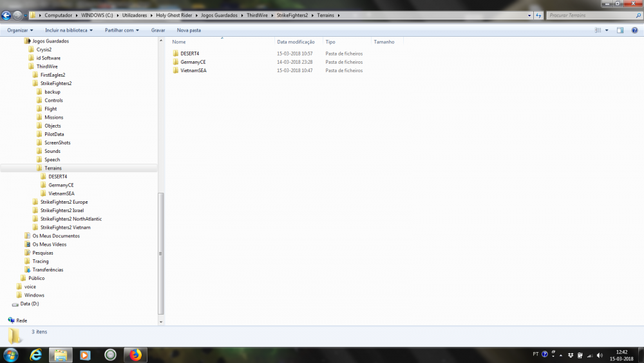Select StrikeFighters2 Europe in the tree

coord(64,202)
